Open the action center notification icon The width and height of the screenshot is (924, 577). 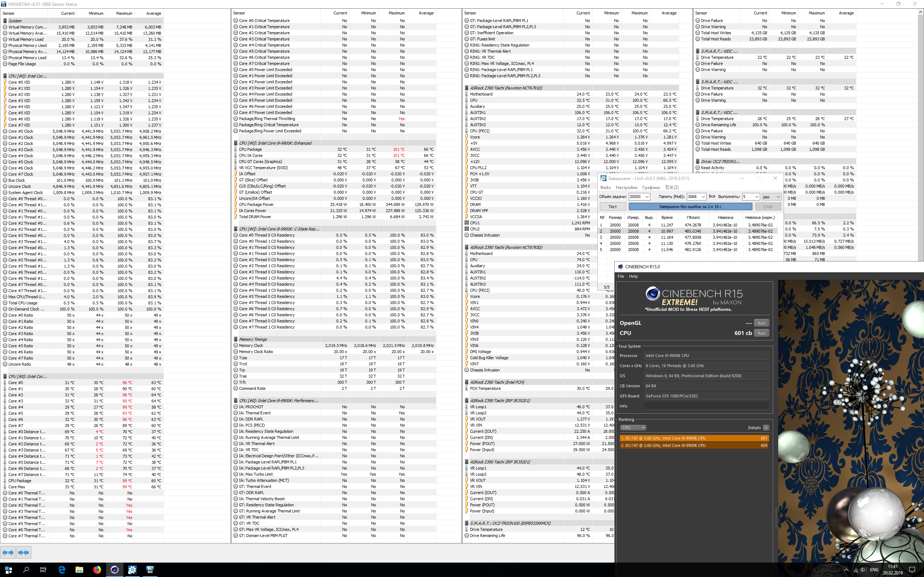tap(912, 570)
